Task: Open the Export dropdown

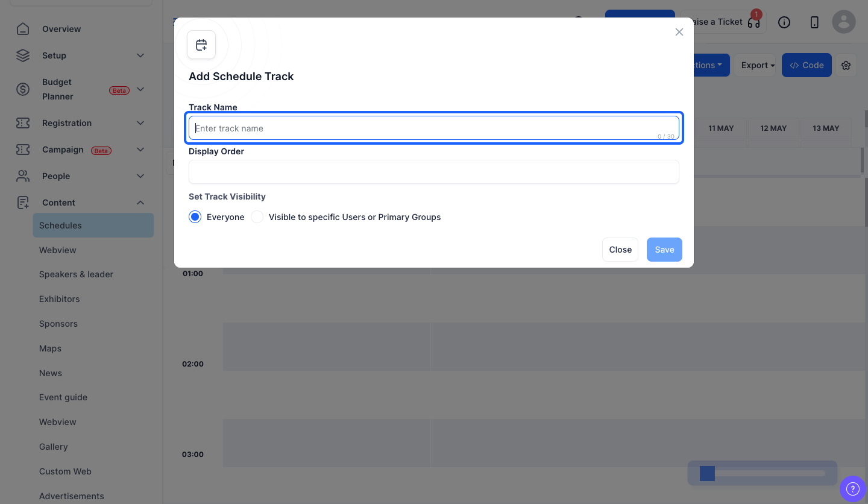Action: pyautogui.click(x=758, y=65)
